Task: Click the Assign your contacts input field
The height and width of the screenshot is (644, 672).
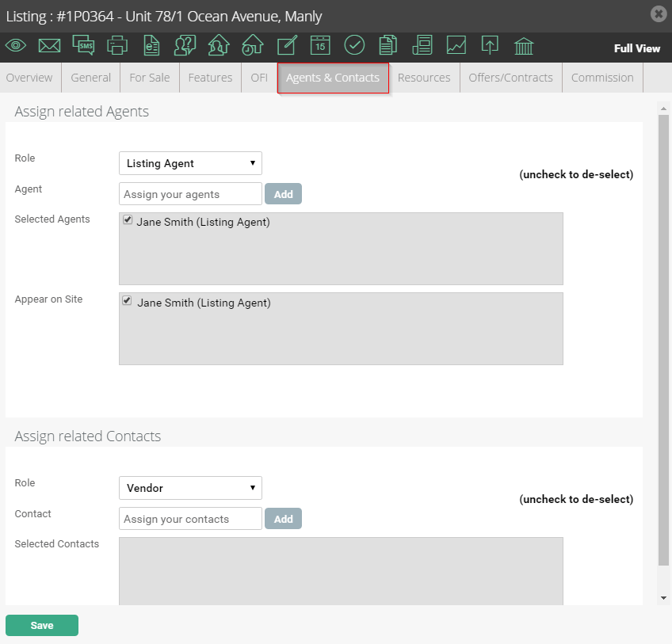Action: (190, 519)
